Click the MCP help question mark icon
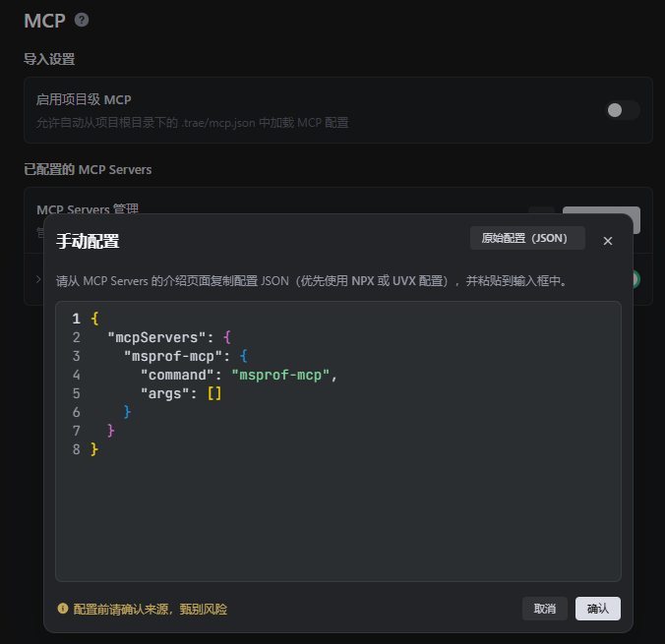The width and height of the screenshot is (665, 644). (x=82, y=20)
